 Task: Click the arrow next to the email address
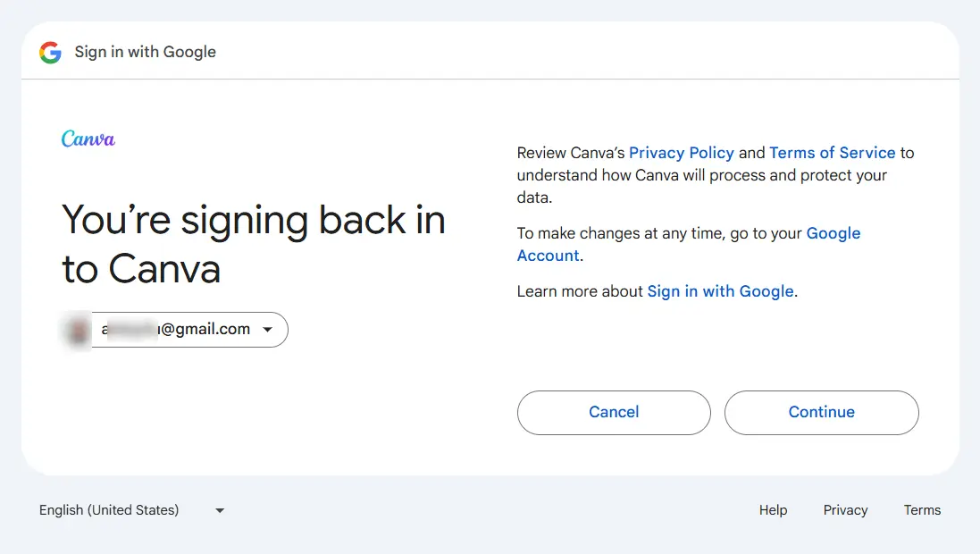[x=267, y=330]
